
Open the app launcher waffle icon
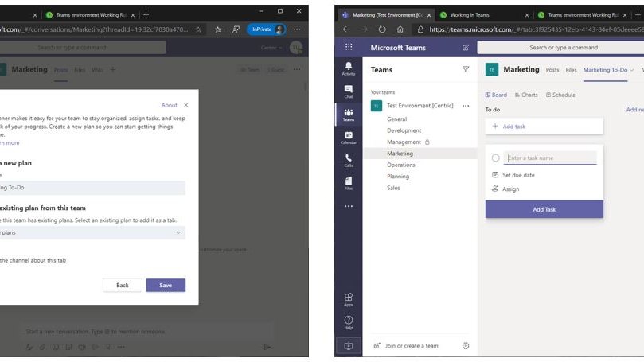(349, 47)
